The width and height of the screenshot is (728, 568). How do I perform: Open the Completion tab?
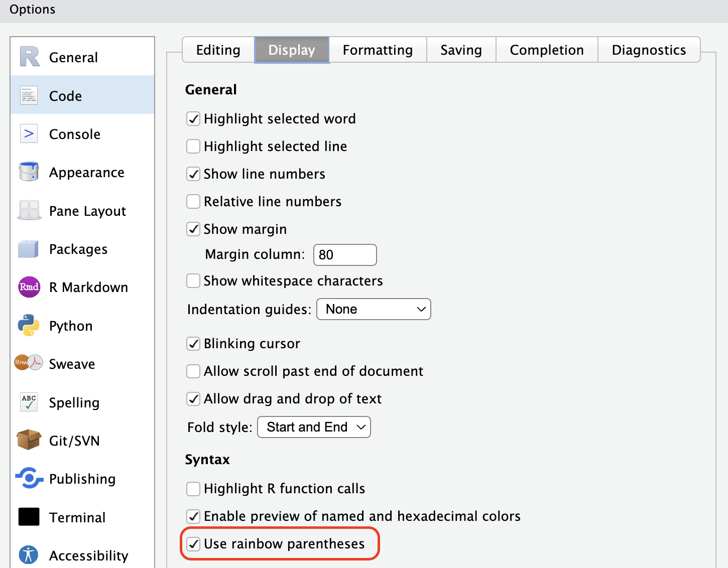[x=546, y=50]
